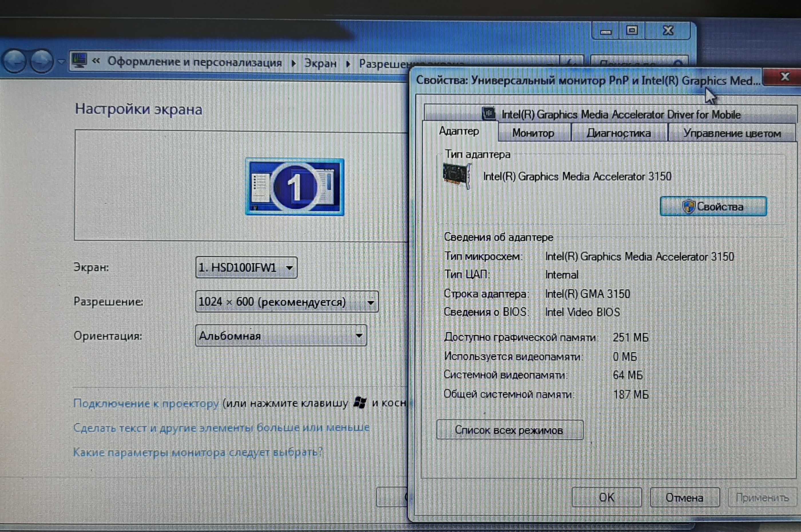Click the 'Свойства' adapter properties button
Viewport: 801px width, 532px height.
[713, 206]
